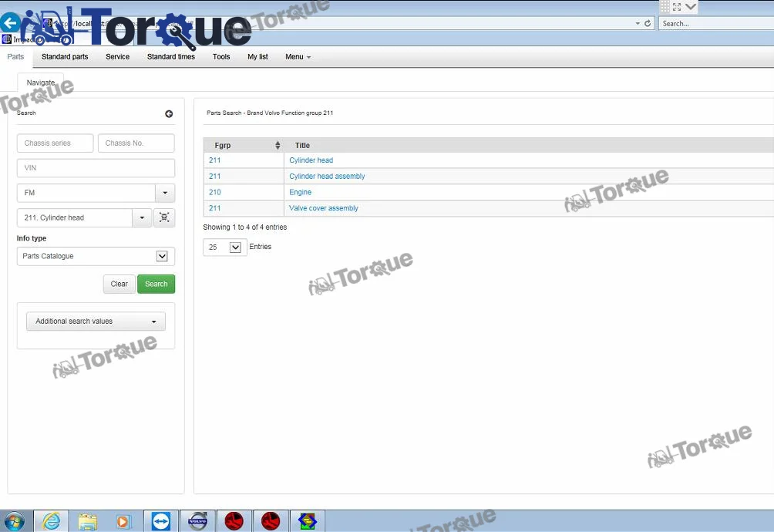Screen dimensions: 774x532
Task: Click the Title column header
Action: click(x=302, y=146)
